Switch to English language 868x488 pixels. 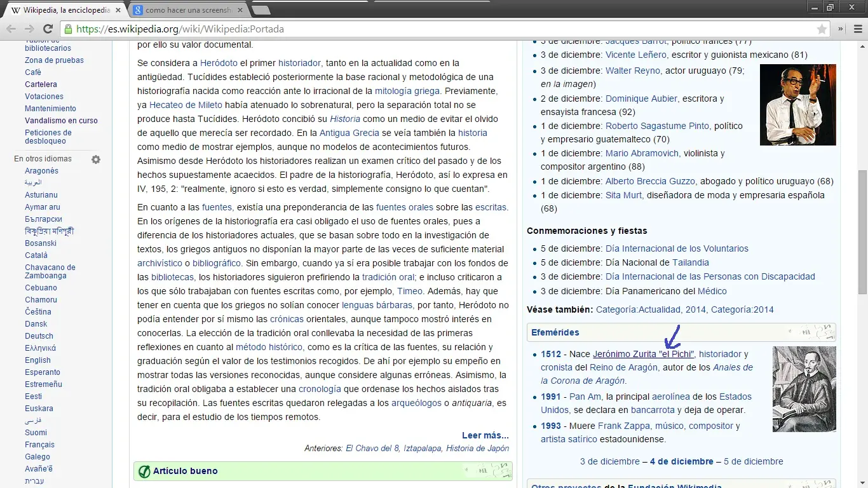(x=37, y=360)
